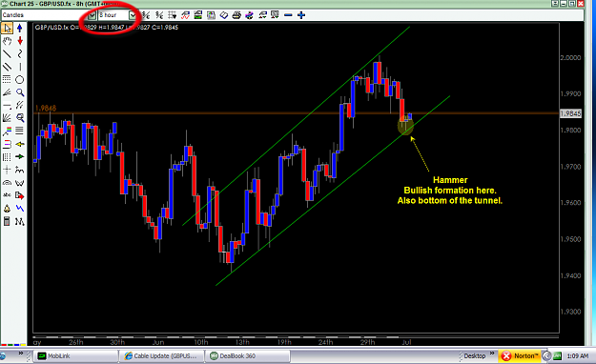Select the freehand curve drawing tool

pyautogui.click(x=20, y=54)
